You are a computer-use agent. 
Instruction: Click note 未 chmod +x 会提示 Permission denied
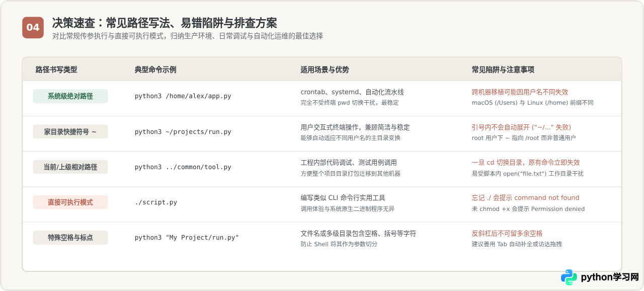tap(528, 208)
